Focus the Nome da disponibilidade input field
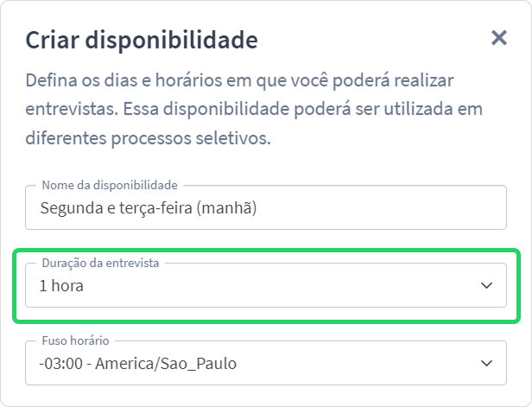Screen dimensions: 532x407 266,207
